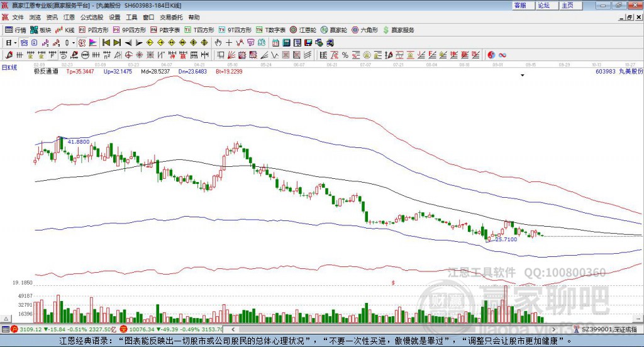Open the 江恩轮 Gann wheel

tap(303, 30)
